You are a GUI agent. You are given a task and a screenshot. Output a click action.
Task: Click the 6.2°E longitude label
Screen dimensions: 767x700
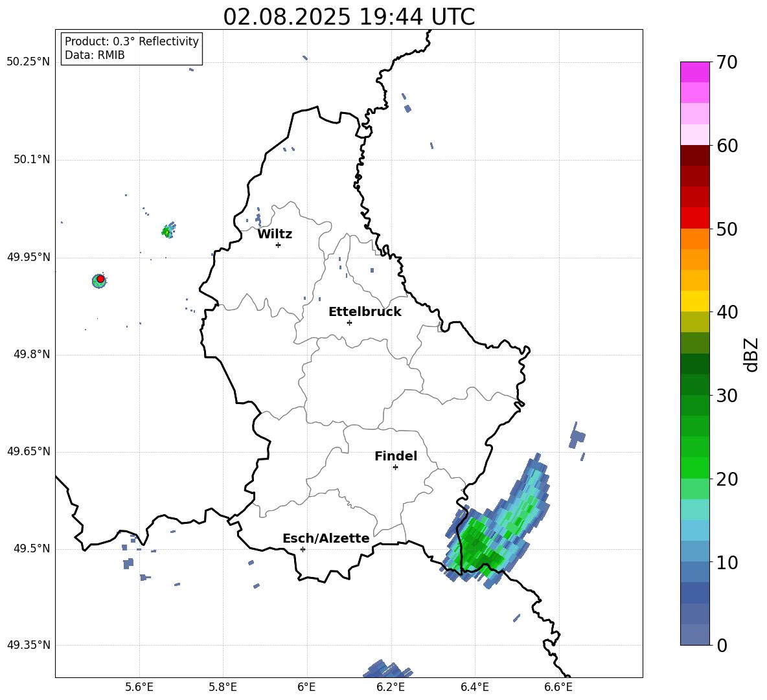coord(391,687)
